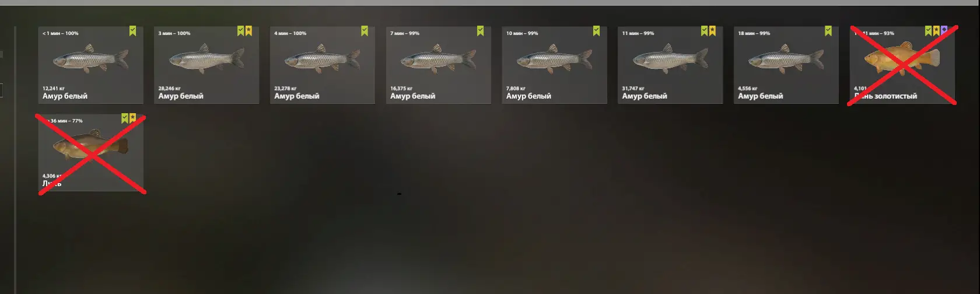Click green check ribbon on 28,246 кг Амур
The height and width of the screenshot is (294, 980).
(240, 31)
